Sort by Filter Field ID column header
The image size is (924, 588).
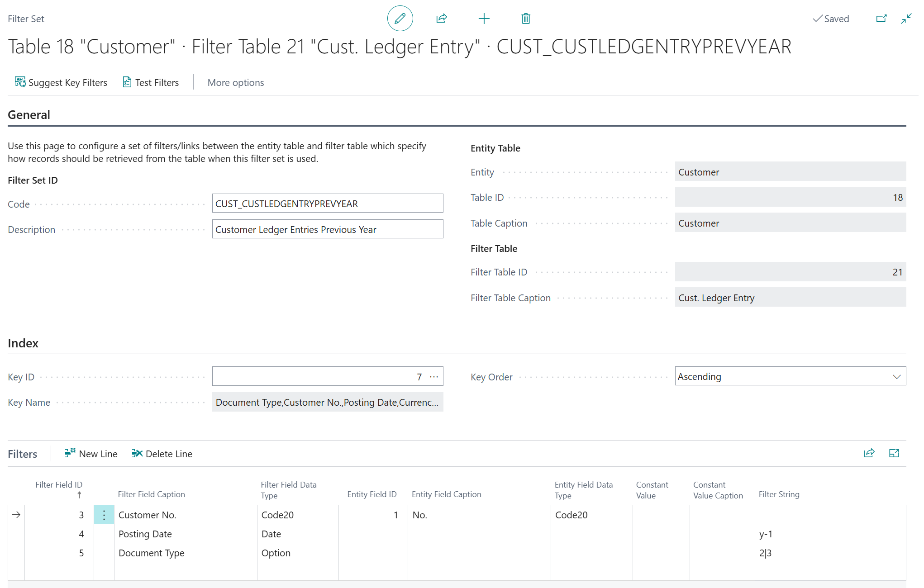point(59,485)
